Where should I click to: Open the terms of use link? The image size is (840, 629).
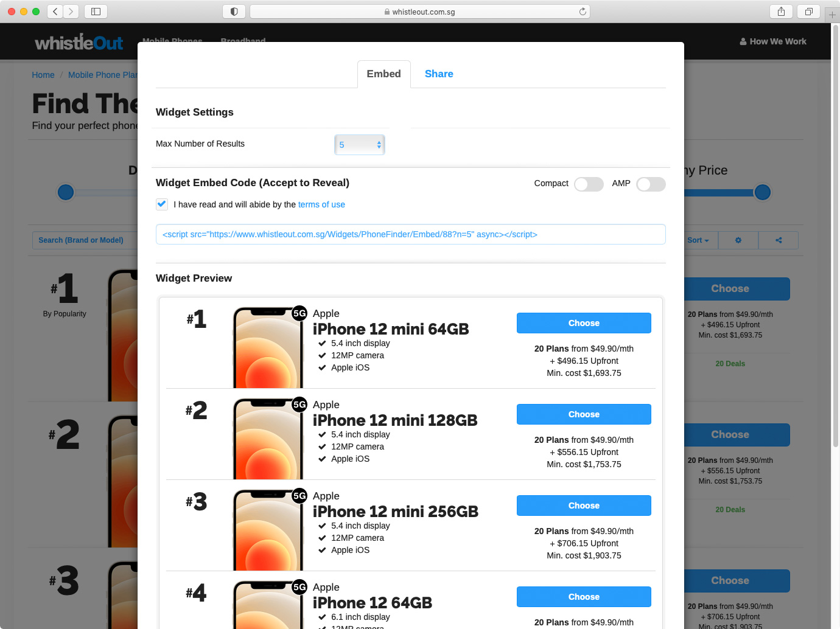pos(321,204)
